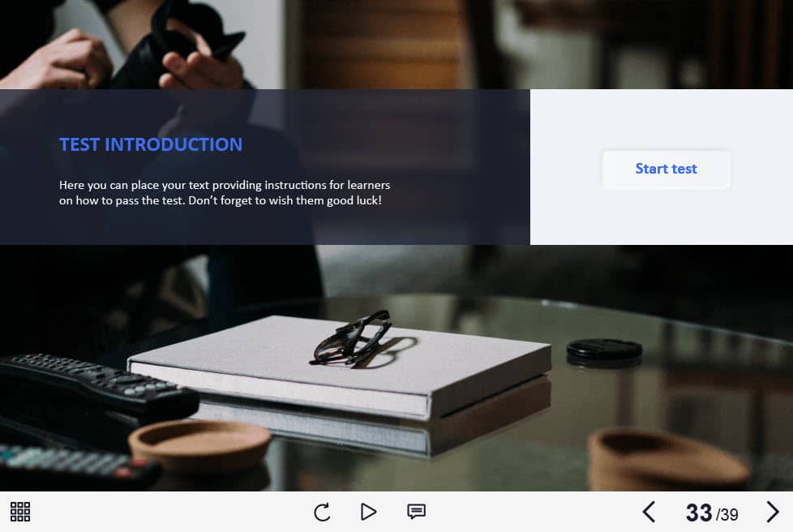This screenshot has width=793, height=532.
Task: Go to previous slide with left arrow
Action: pyautogui.click(x=649, y=512)
